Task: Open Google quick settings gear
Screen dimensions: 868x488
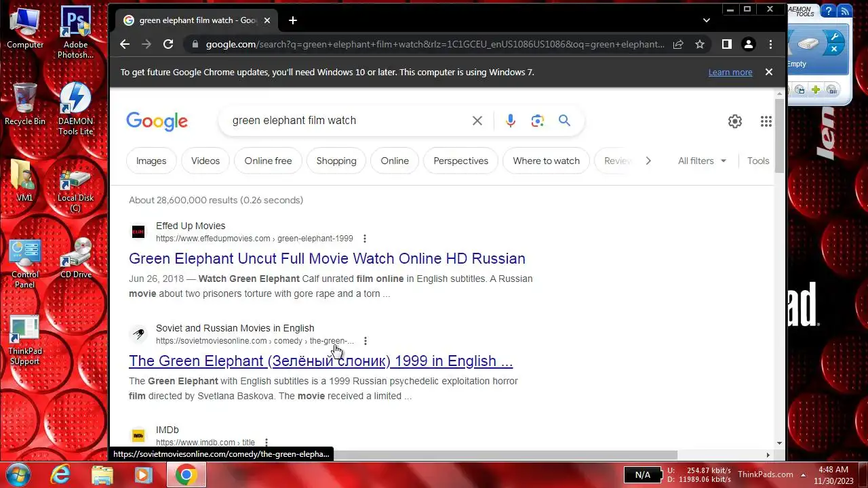Action: 735,121
